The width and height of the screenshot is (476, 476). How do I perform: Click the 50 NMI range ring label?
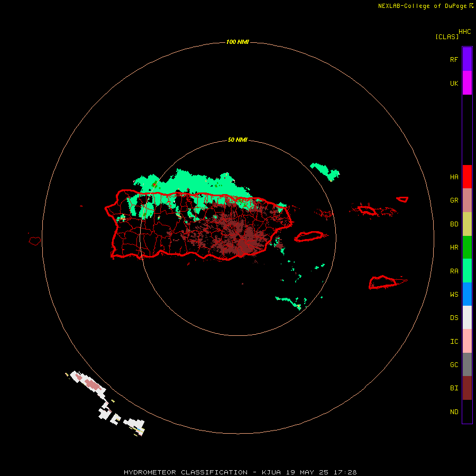pyautogui.click(x=237, y=140)
